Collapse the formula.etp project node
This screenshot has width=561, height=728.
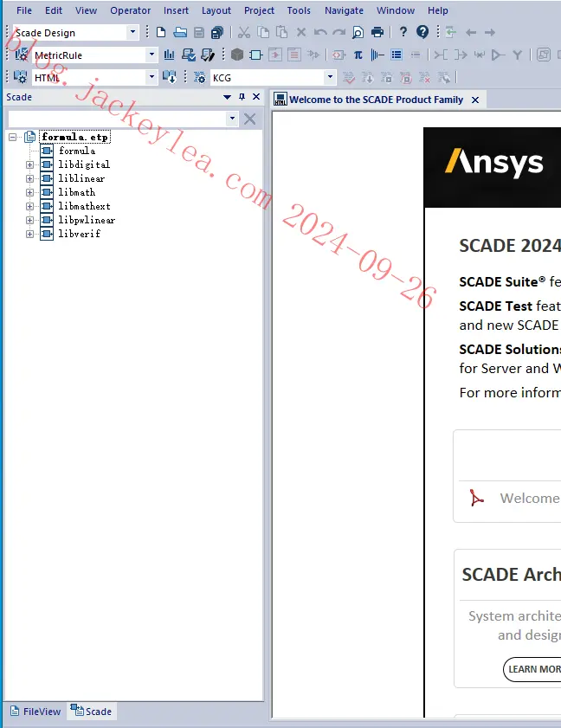pyautogui.click(x=12, y=137)
